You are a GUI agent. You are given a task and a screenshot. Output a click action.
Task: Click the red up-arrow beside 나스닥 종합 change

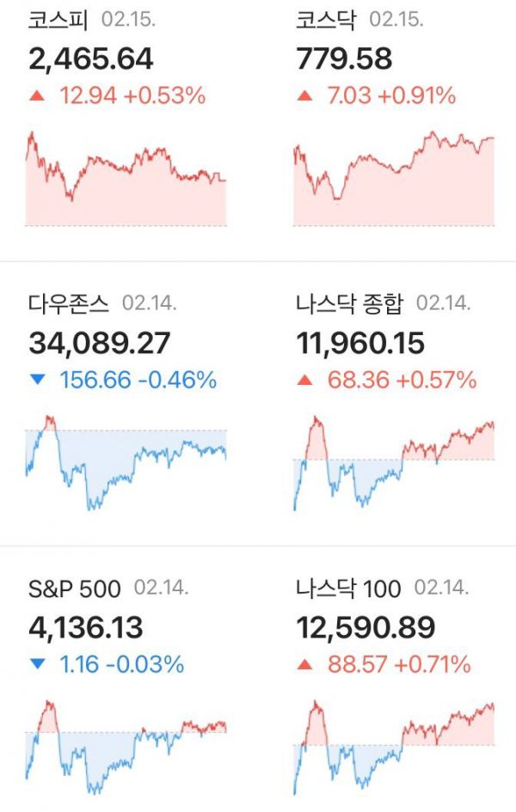pyautogui.click(x=304, y=380)
